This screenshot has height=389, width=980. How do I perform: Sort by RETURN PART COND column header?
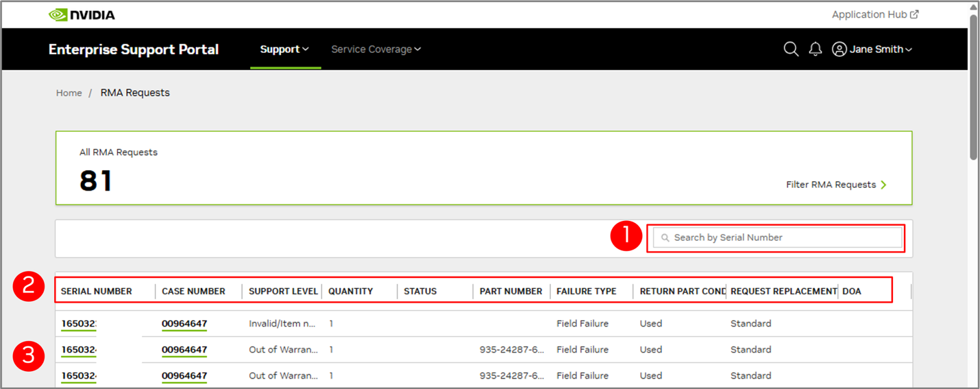pyautogui.click(x=683, y=291)
